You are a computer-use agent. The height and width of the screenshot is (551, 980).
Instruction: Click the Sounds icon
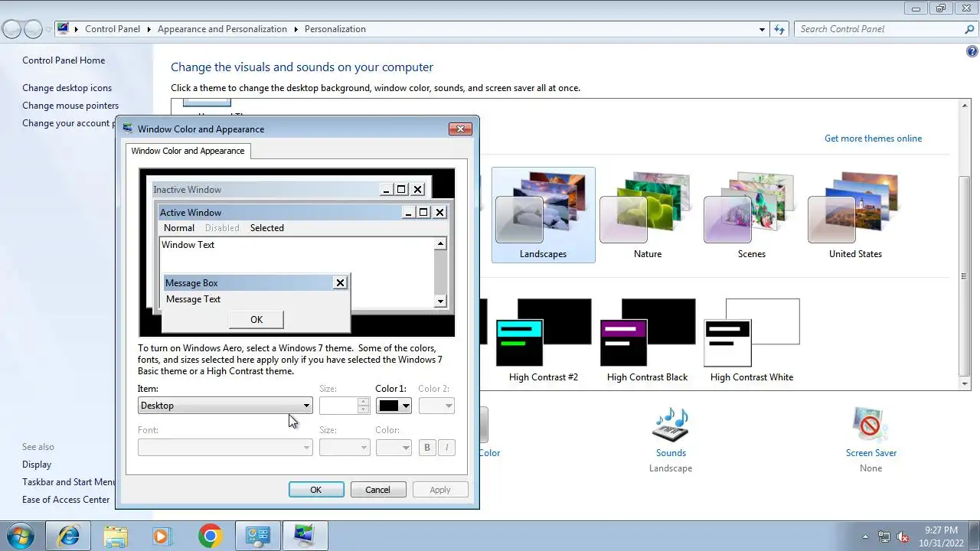pos(671,425)
